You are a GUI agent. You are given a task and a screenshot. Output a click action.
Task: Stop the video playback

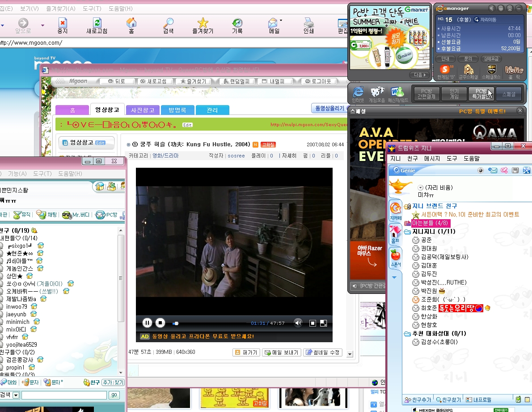(x=160, y=323)
